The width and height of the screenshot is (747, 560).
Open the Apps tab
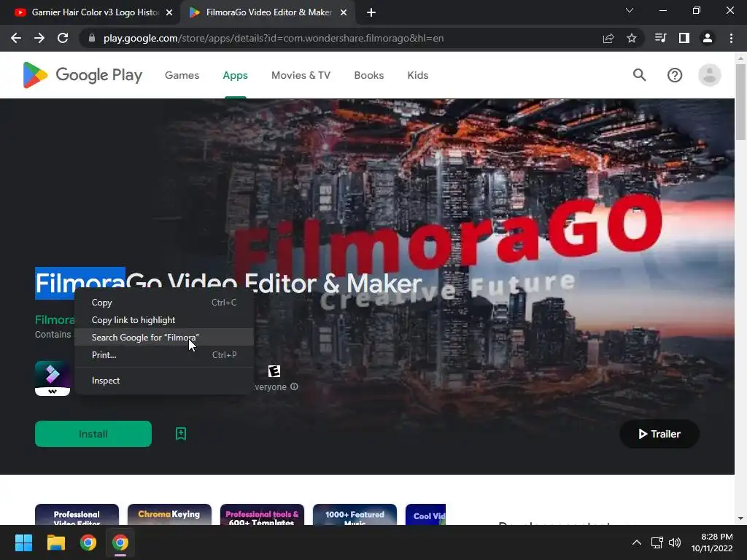[236, 75]
